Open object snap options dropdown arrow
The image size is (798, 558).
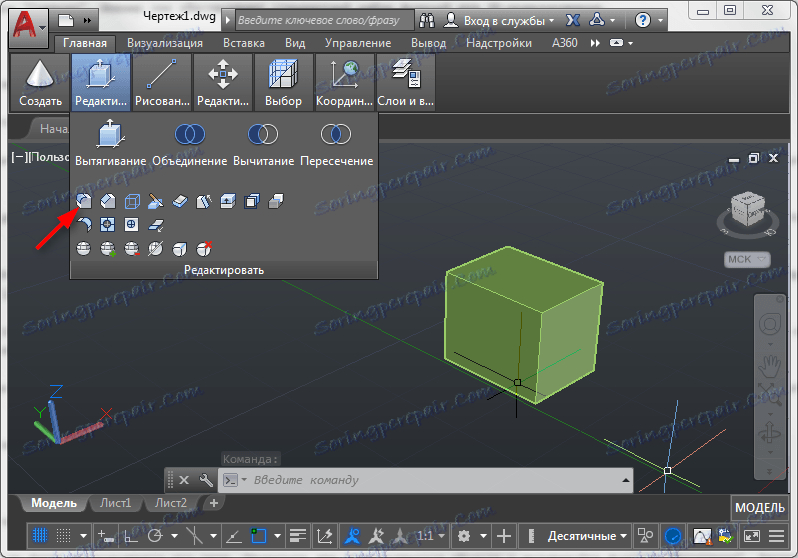tap(277, 536)
